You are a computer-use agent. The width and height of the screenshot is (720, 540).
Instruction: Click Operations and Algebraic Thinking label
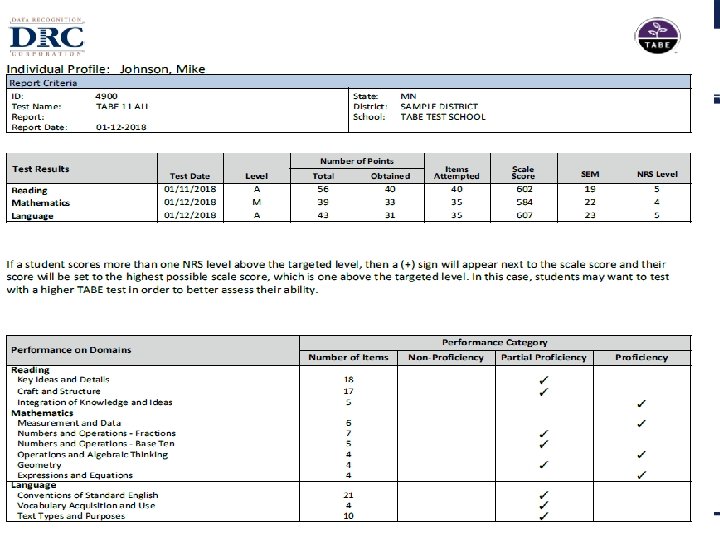[92, 455]
